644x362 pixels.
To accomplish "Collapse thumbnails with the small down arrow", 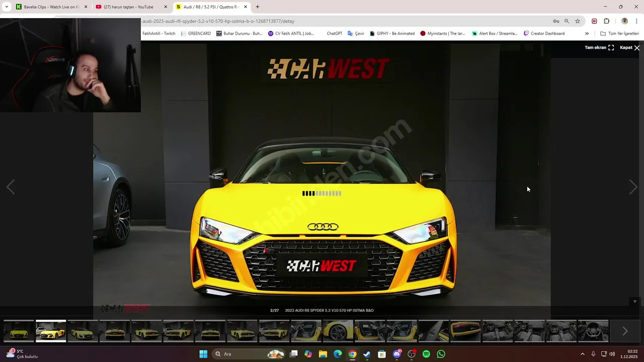I will click(x=635, y=302).
